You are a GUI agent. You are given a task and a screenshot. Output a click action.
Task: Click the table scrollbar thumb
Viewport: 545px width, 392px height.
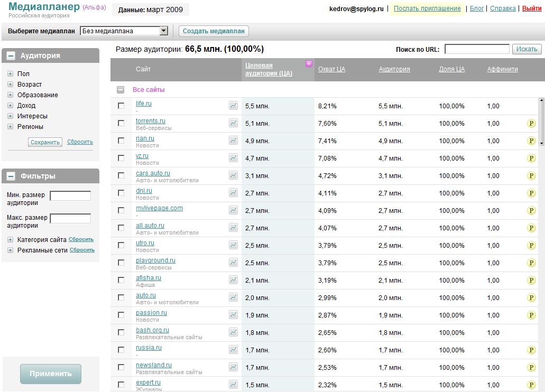pos(541,122)
